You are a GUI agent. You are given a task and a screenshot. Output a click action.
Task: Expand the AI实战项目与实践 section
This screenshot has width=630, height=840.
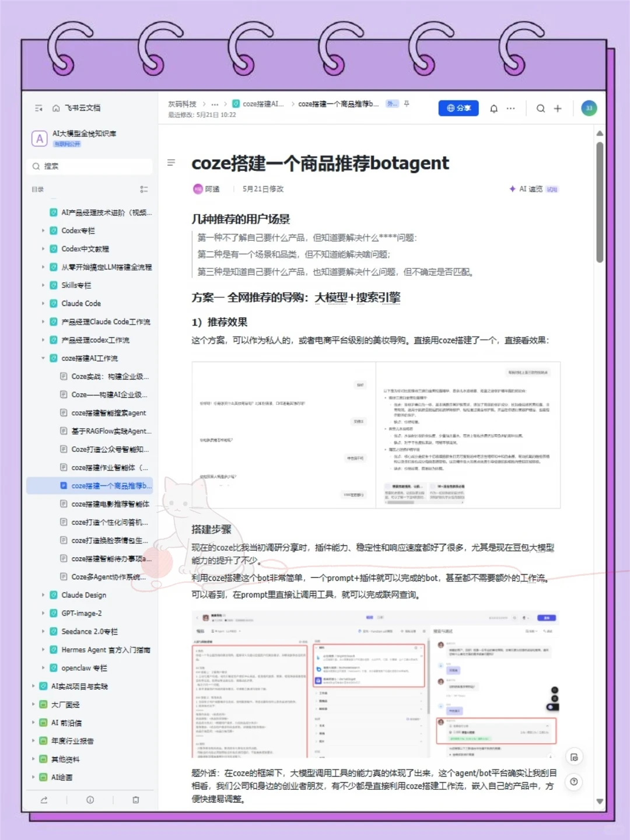click(33, 686)
